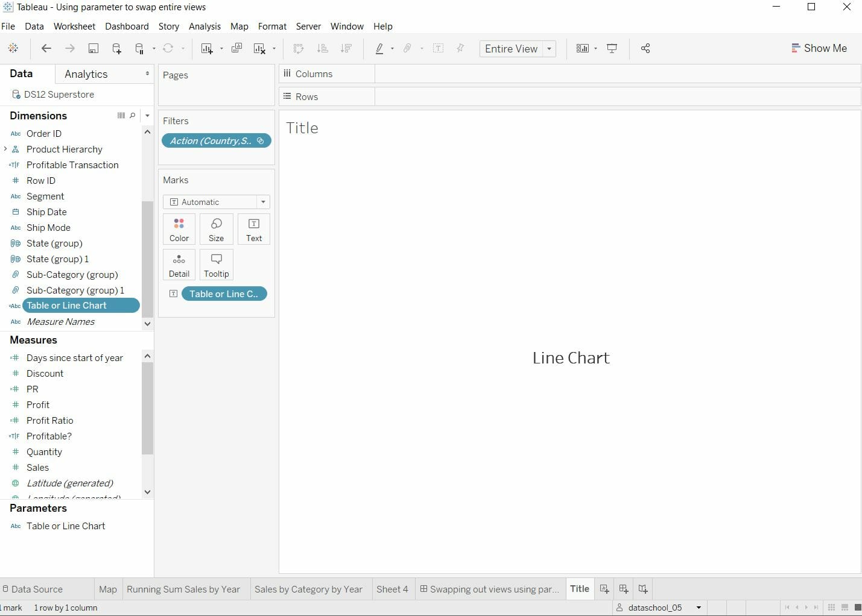Open the Worksheet menu

point(74,27)
